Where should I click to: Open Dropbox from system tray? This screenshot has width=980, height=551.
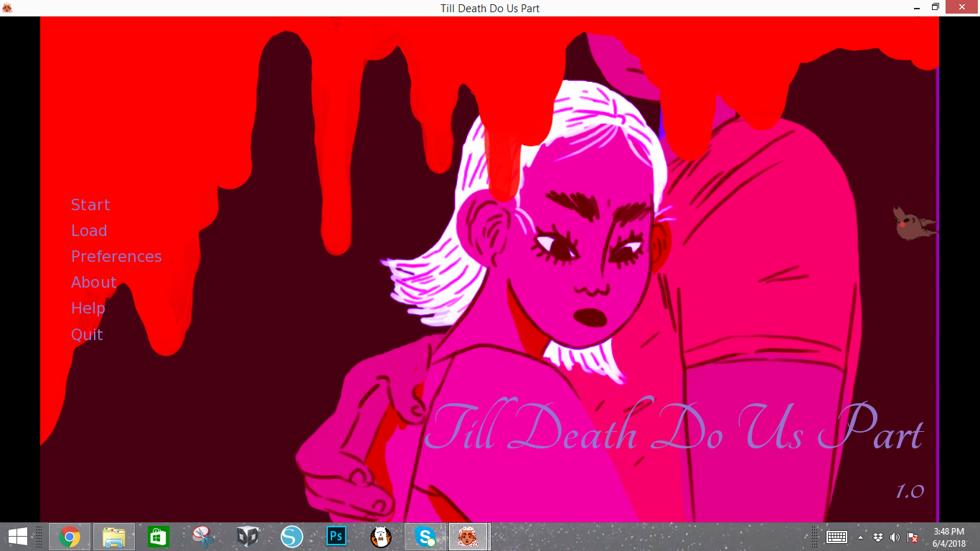(878, 537)
